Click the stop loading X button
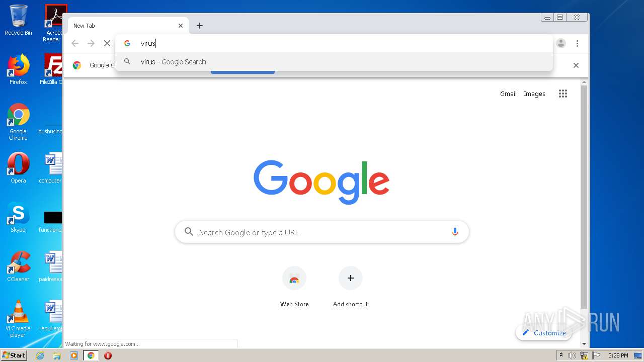The width and height of the screenshot is (644, 362). 107,43
